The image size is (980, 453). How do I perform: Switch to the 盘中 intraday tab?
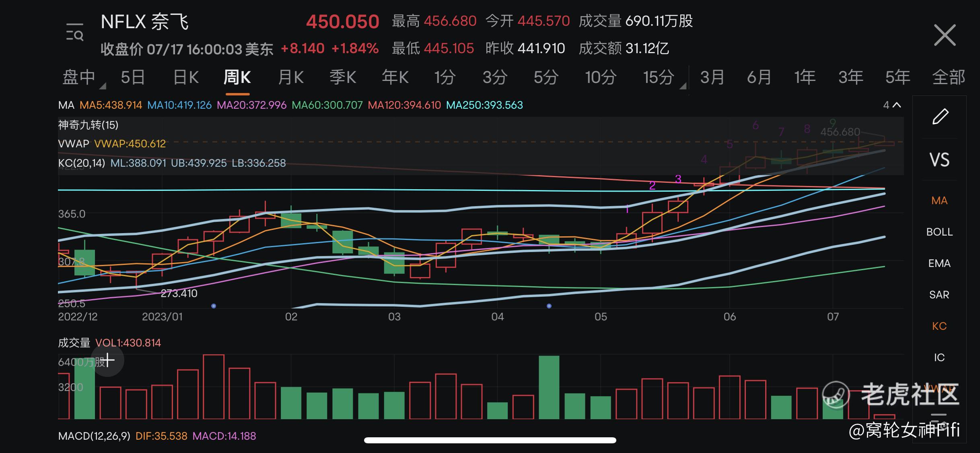[79, 77]
